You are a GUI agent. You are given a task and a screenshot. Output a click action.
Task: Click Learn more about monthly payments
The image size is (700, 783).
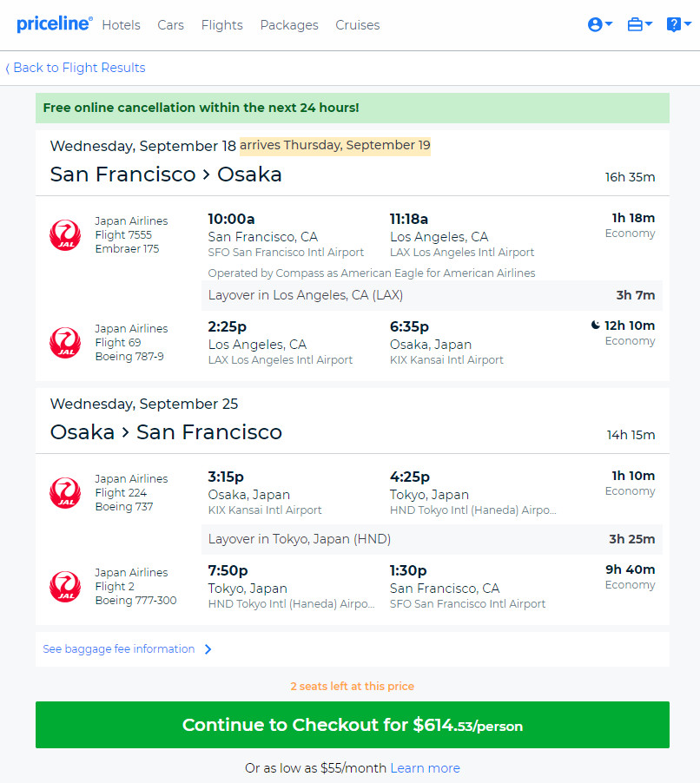(x=425, y=768)
